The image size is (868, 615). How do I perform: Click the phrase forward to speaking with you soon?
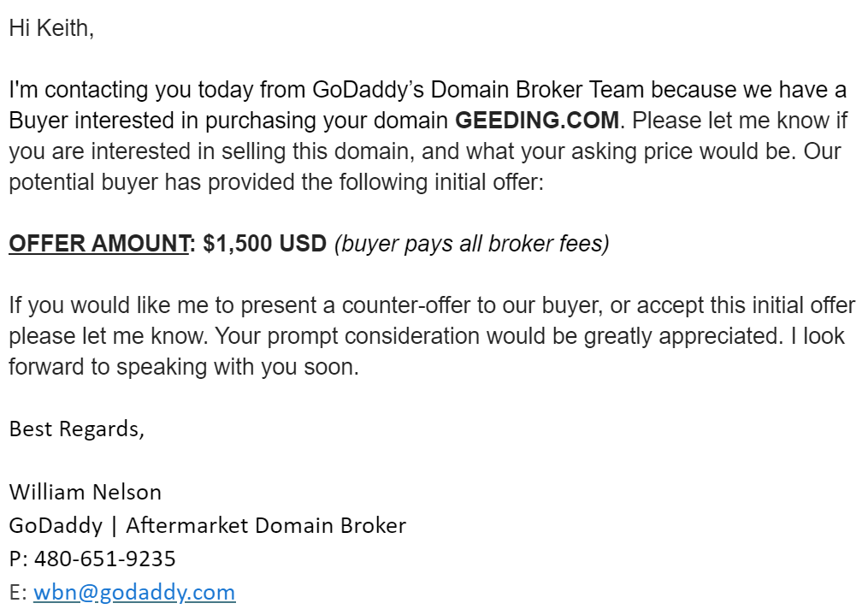[x=184, y=367]
